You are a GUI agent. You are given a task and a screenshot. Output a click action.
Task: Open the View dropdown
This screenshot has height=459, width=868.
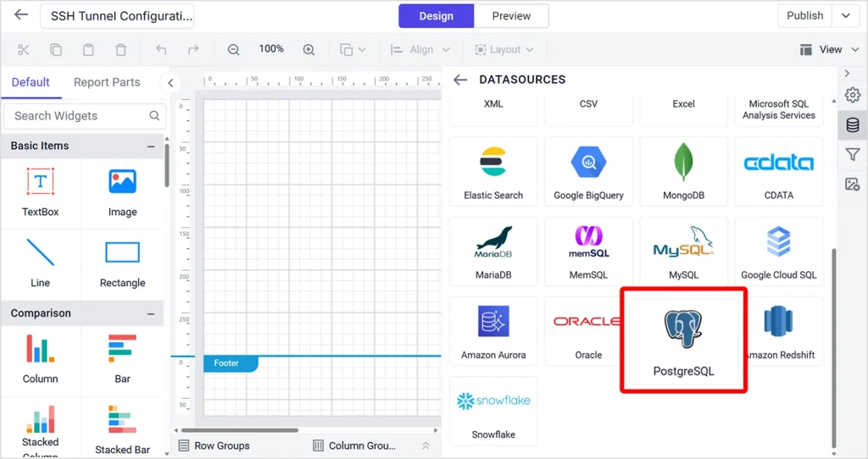pyautogui.click(x=829, y=50)
